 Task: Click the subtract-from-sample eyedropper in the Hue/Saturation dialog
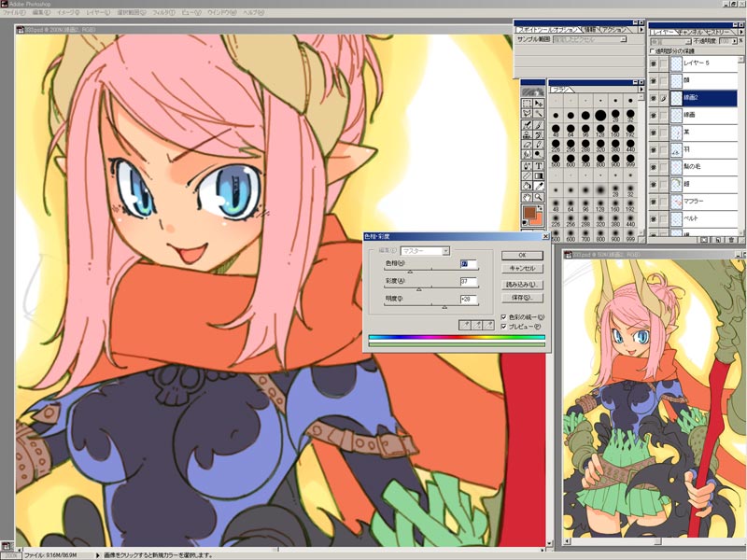(488, 325)
